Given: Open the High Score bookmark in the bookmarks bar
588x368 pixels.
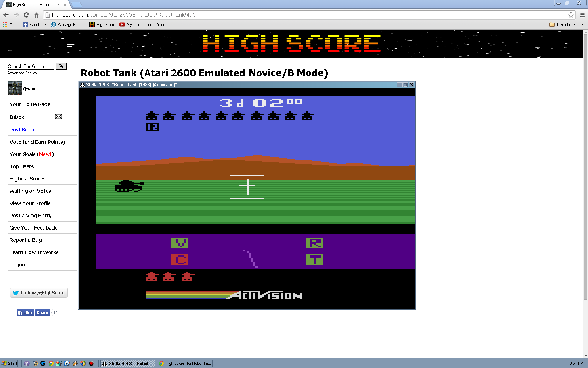Looking at the screenshot, I should (x=102, y=25).
